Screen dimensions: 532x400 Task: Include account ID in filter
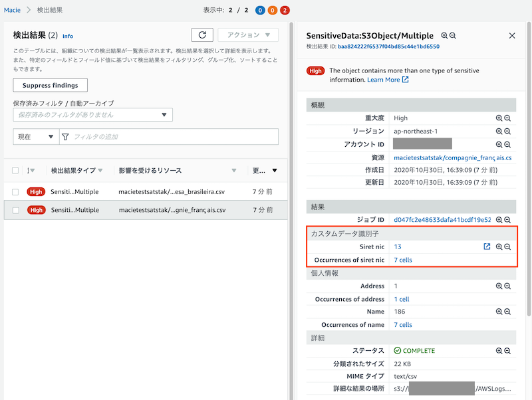click(499, 144)
